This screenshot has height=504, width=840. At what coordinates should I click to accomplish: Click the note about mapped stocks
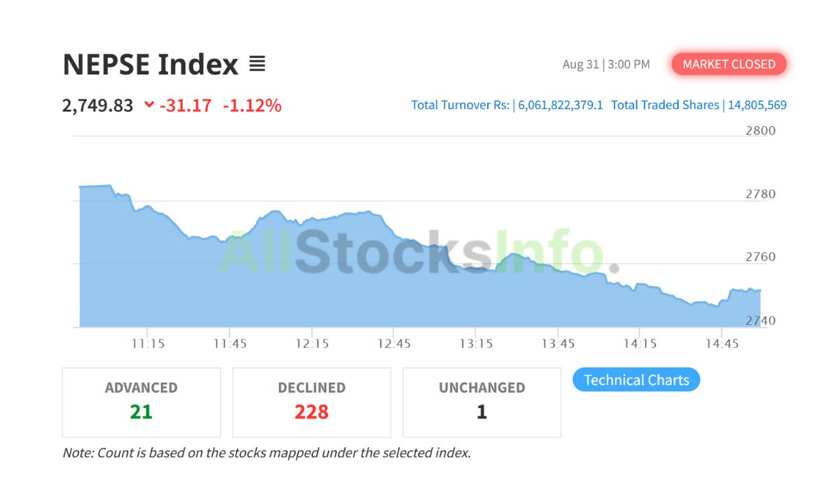coord(266,452)
